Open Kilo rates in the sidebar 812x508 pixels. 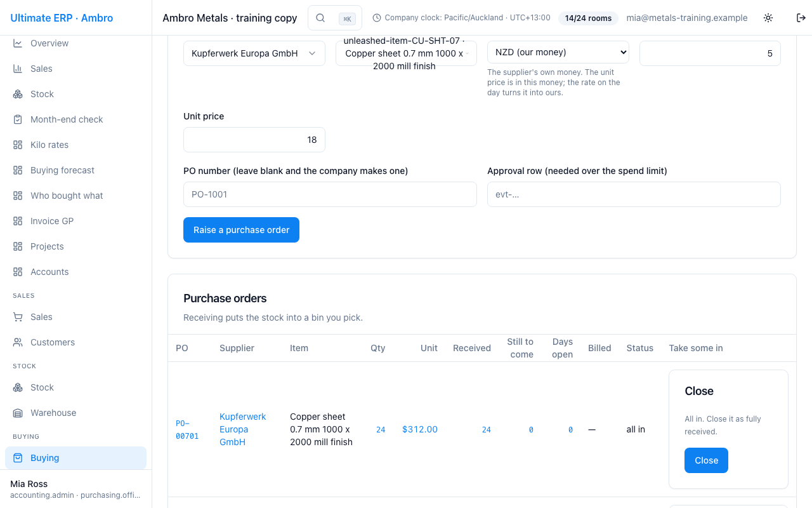(x=76, y=145)
